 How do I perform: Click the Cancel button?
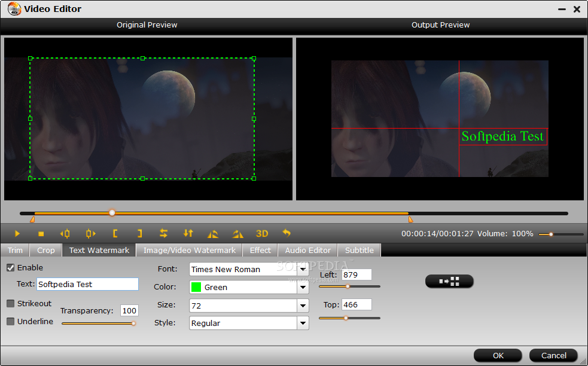(x=553, y=355)
